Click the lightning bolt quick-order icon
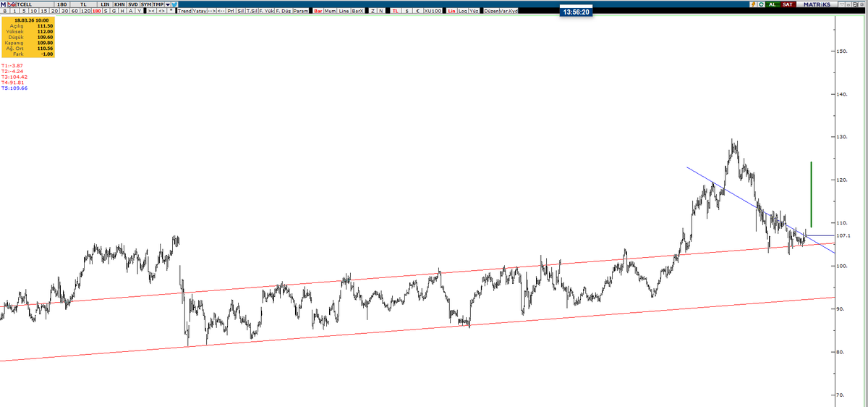Image resolution: width=868 pixels, height=407 pixels. click(753, 4)
